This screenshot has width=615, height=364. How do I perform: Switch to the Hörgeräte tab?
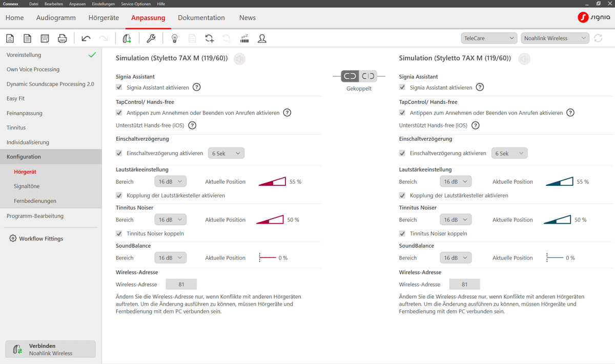click(104, 18)
